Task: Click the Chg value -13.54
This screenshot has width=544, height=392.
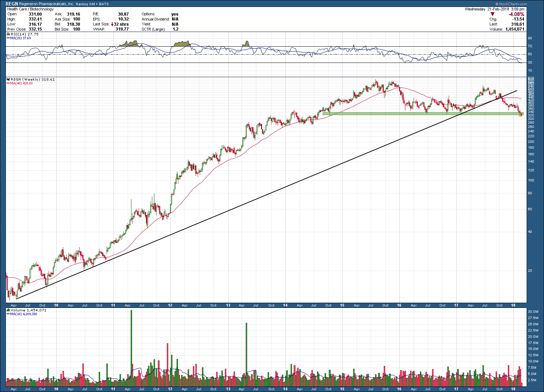Action: (518, 19)
